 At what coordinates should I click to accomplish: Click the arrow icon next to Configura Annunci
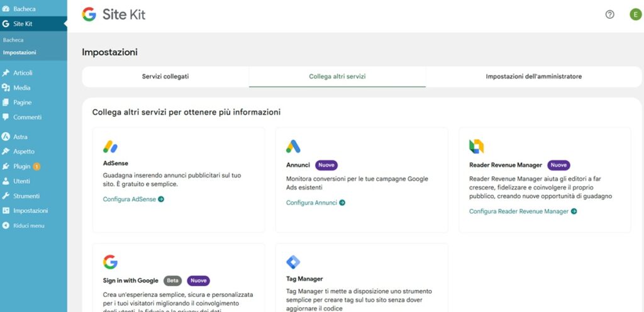coord(342,203)
